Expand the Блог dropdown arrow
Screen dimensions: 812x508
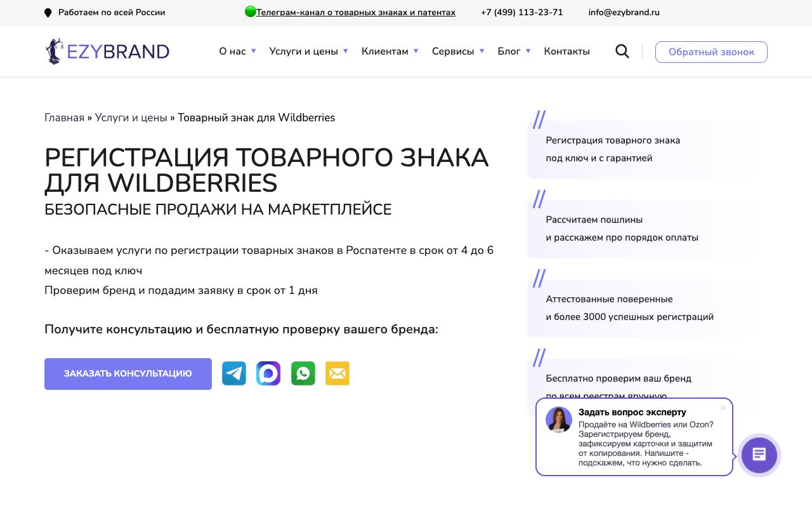528,51
